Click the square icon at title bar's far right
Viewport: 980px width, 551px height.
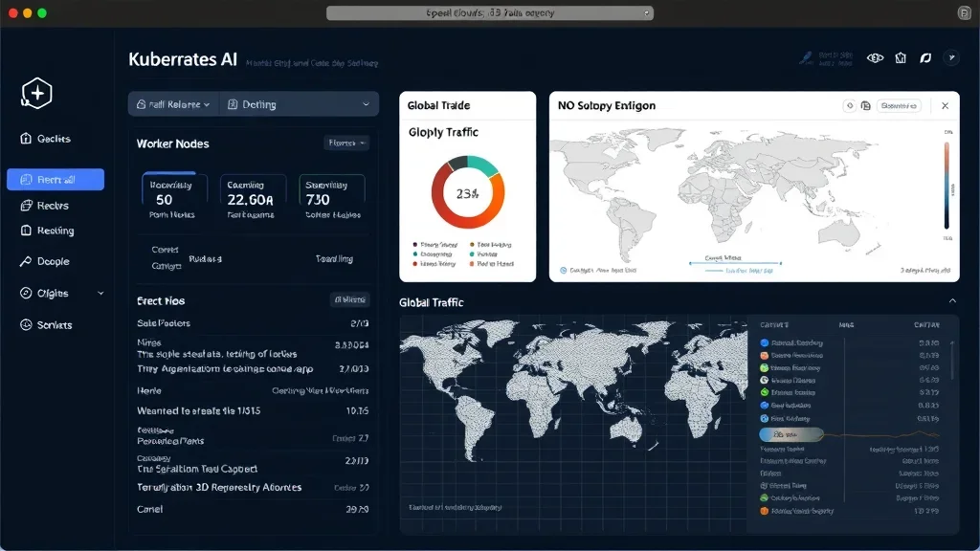point(964,13)
